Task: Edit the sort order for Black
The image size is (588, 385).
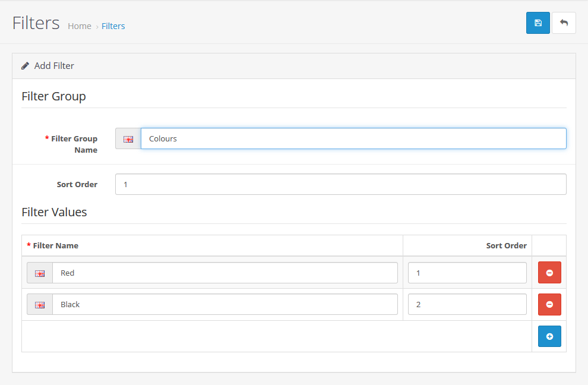Action: (467, 304)
